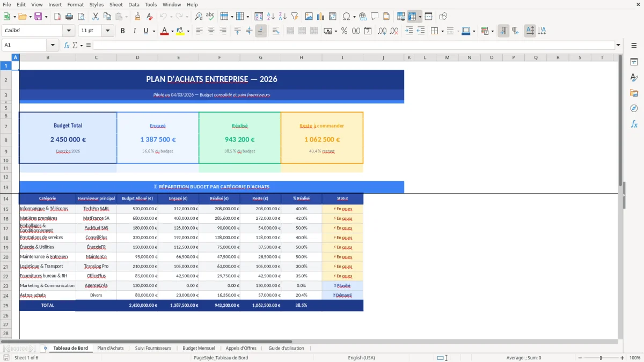Toggle Center Horizontally alignment
The image size is (644, 362).
[211, 31]
